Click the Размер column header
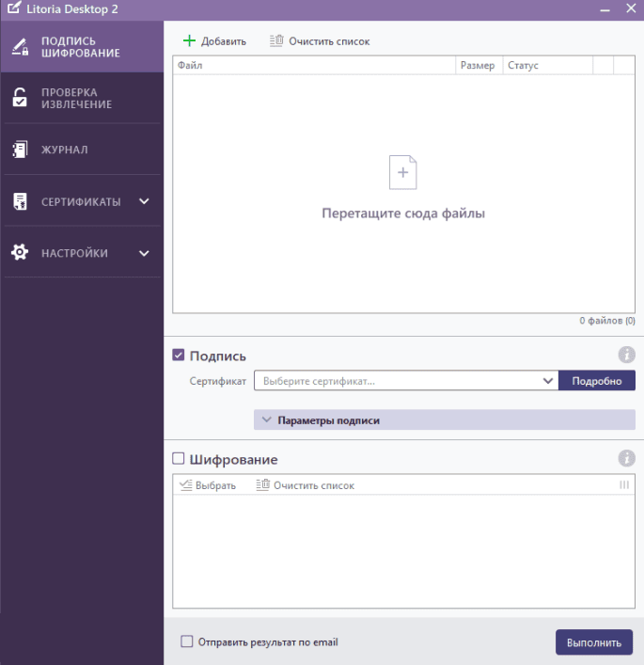Screen dimensions: 644x665 pos(478,66)
